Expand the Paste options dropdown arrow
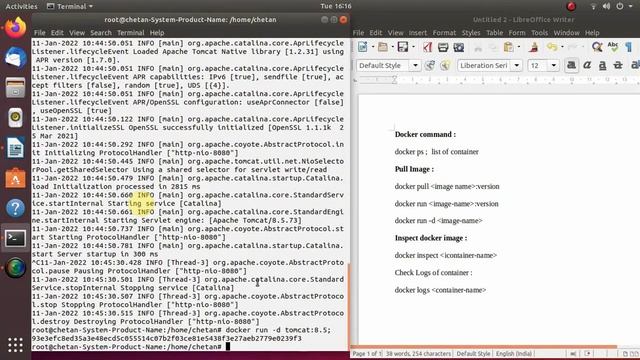This screenshot has height=360, width=640. tap(519, 47)
